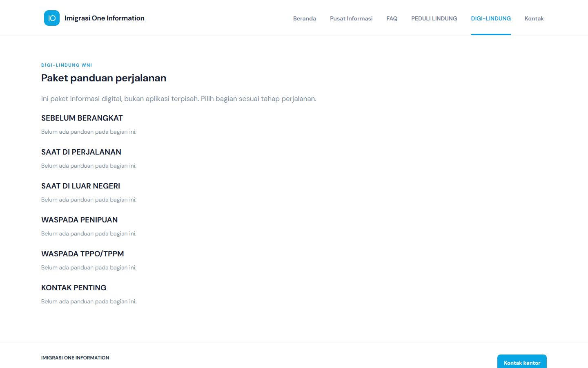Navigate to PEDULI LINDUNG

pos(434,18)
